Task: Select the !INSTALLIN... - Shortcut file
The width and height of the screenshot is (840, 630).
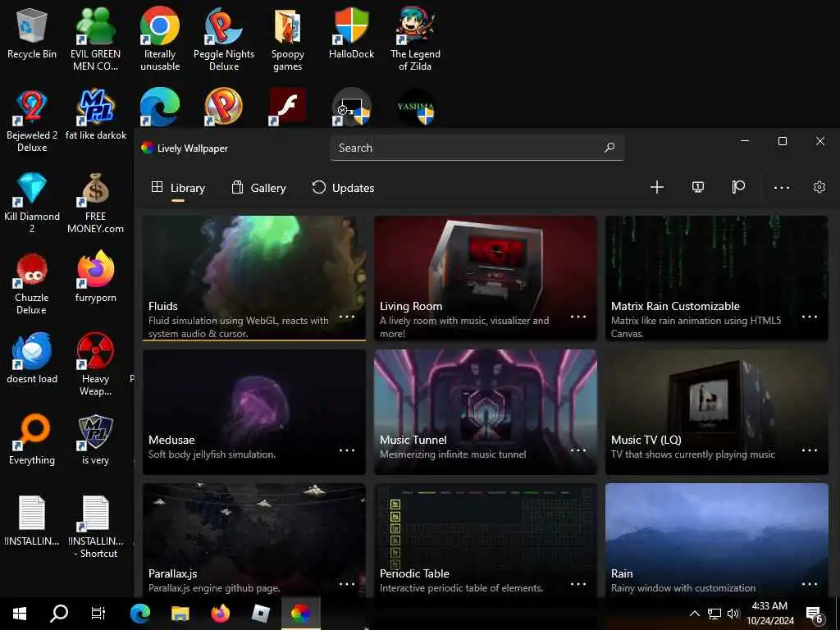Action: click(x=95, y=527)
